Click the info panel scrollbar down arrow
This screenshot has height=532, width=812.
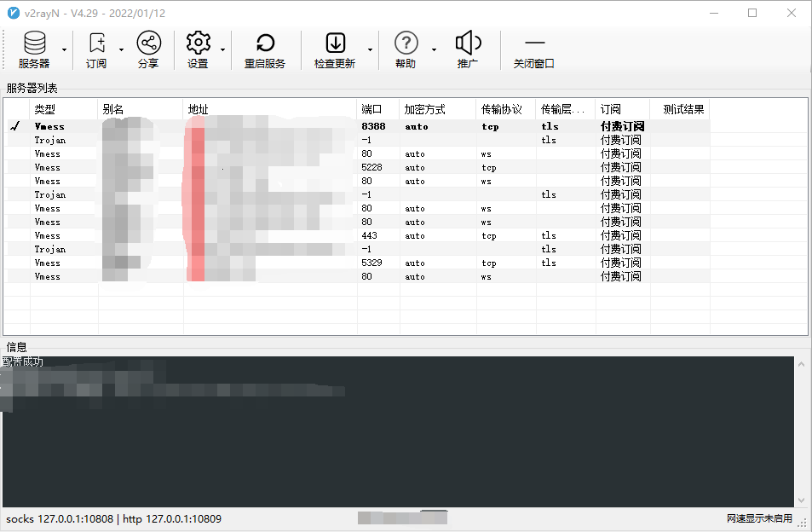click(801, 500)
